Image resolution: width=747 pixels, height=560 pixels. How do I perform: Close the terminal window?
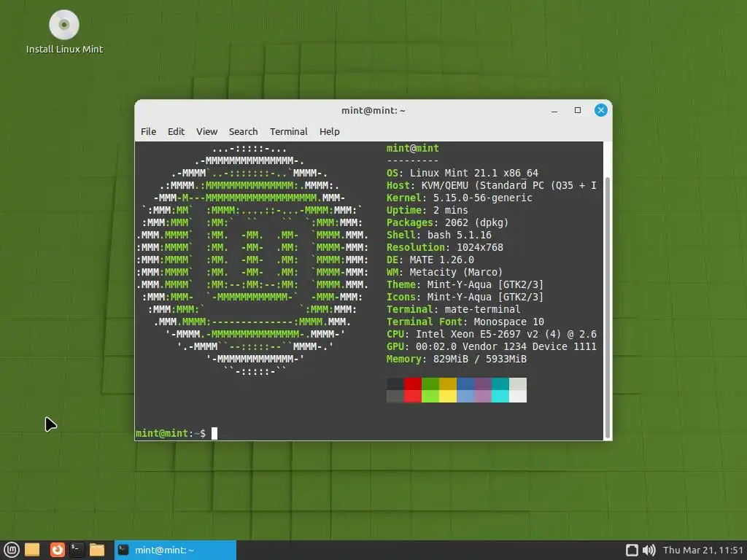pyautogui.click(x=601, y=111)
